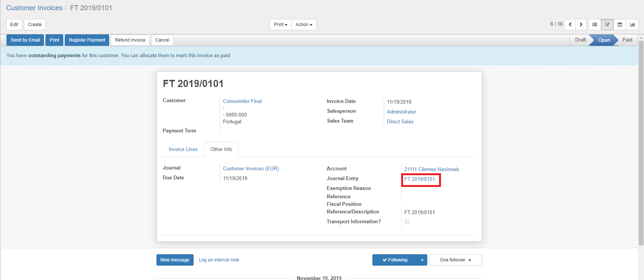This screenshot has height=280, width=644.
Task: Toggle the Transport Information checkbox
Action: [x=407, y=221]
